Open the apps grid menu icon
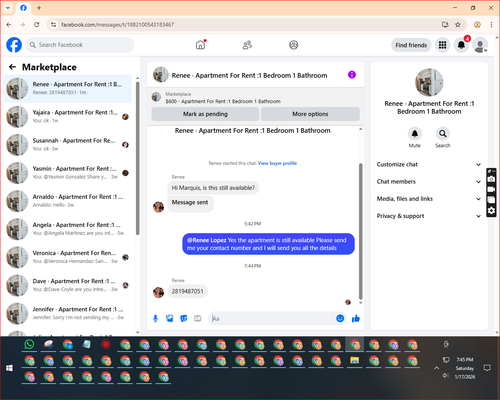This screenshot has width=500, height=400. tap(442, 45)
